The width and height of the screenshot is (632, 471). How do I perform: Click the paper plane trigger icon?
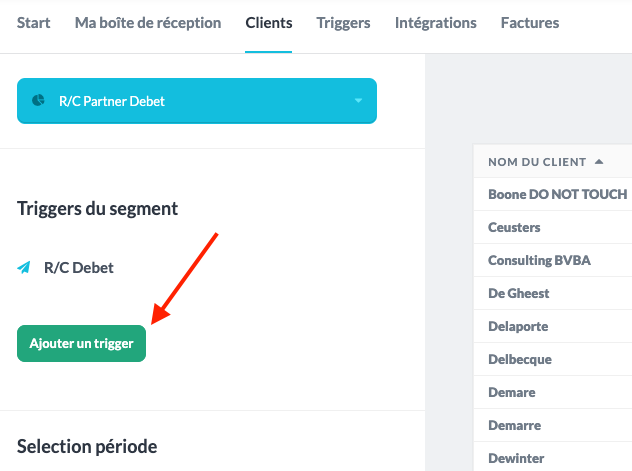[x=24, y=268]
